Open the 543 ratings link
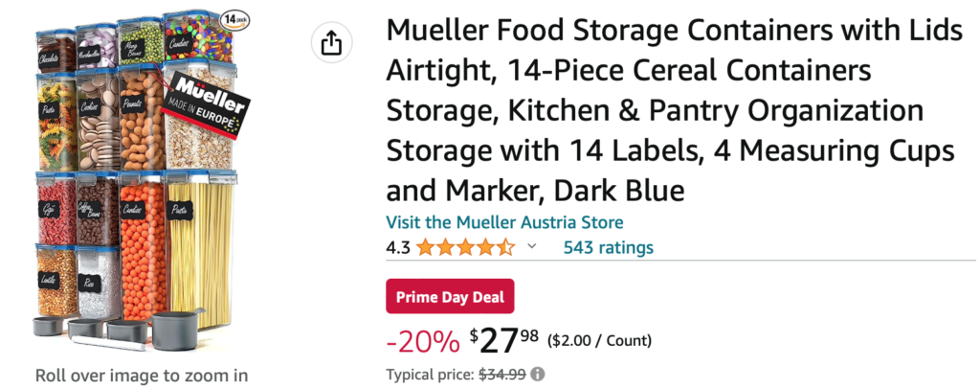980x389 pixels. (608, 248)
